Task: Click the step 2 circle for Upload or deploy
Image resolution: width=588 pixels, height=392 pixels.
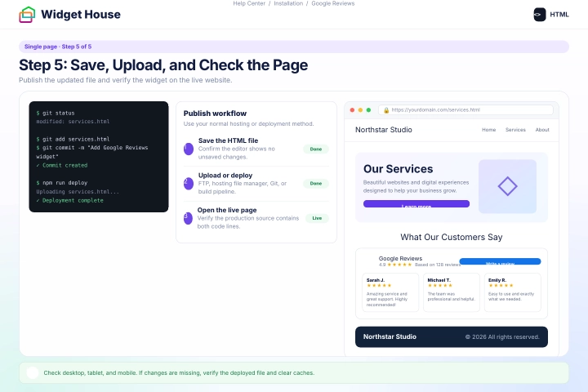Action: [x=189, y=184]
